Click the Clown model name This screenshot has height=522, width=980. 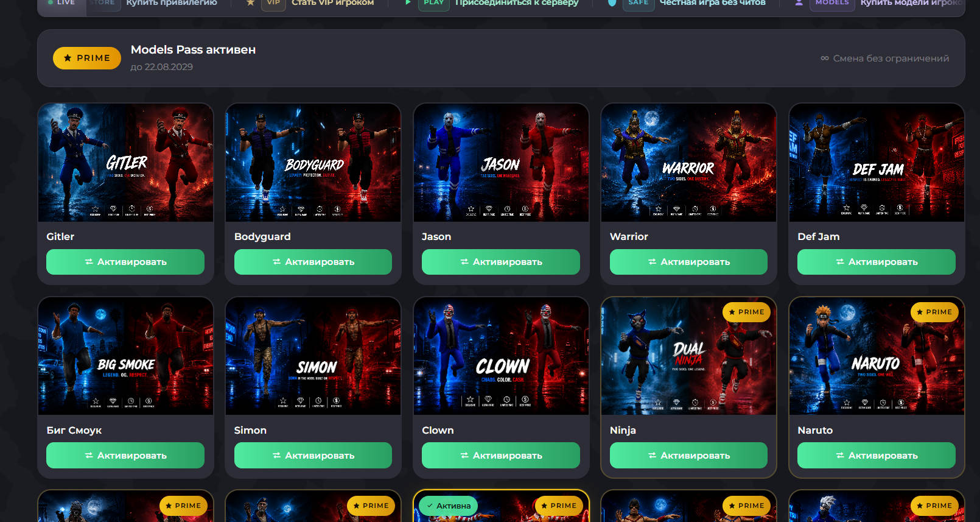438,430
